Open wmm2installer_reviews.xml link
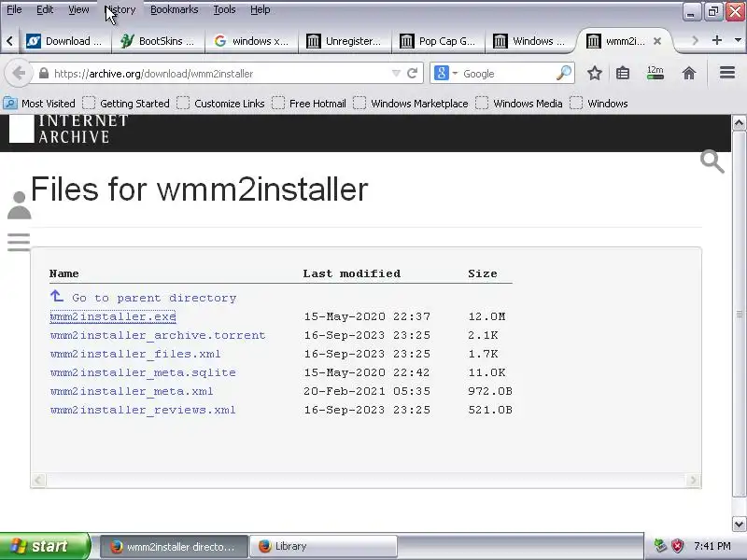 coord(143,410)
